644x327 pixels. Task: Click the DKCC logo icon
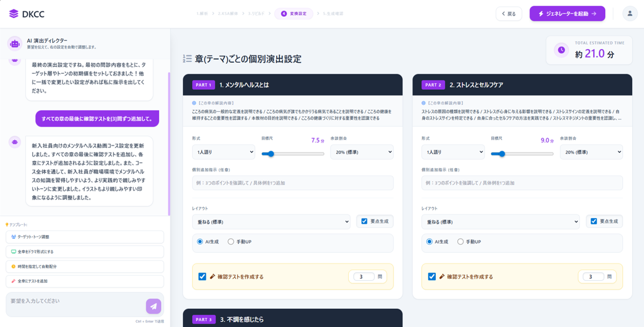coord(14,14)
